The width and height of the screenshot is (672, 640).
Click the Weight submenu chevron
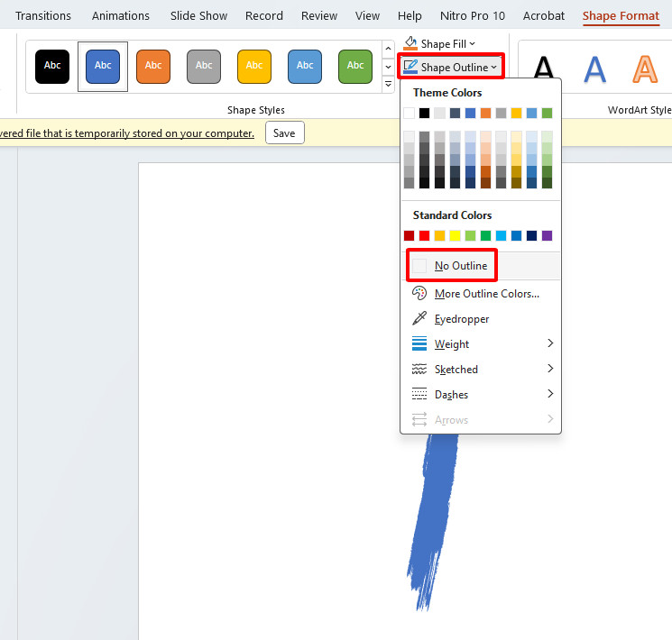(x=550, y=343)
